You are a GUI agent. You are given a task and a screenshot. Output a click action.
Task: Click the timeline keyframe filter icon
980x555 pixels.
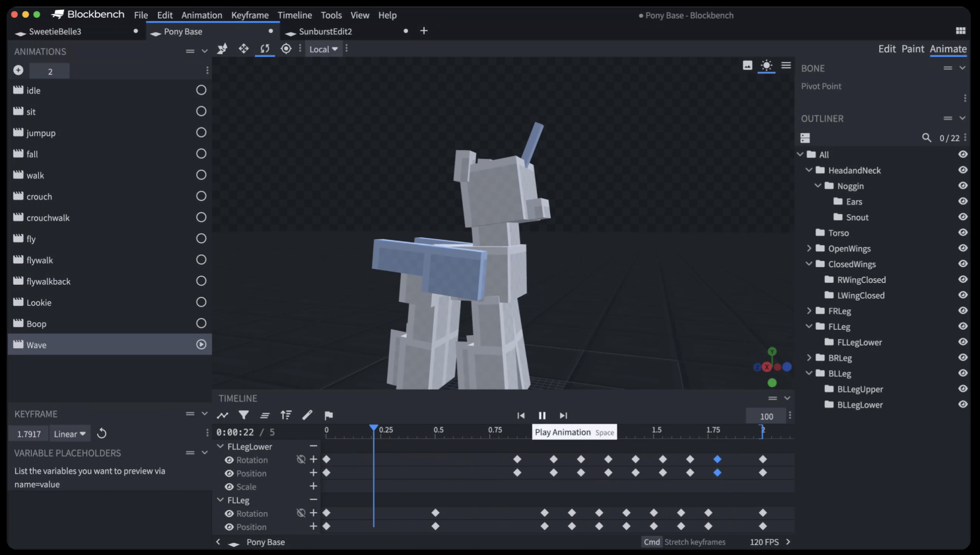pos(244,415)
